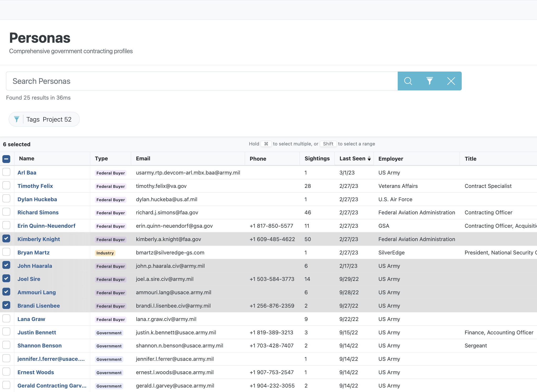Image resolution: width=537 pixels, height=392 pixels.
Task: Clear the search with X icon
Action: pyautogui.click(x=451, y=81)
